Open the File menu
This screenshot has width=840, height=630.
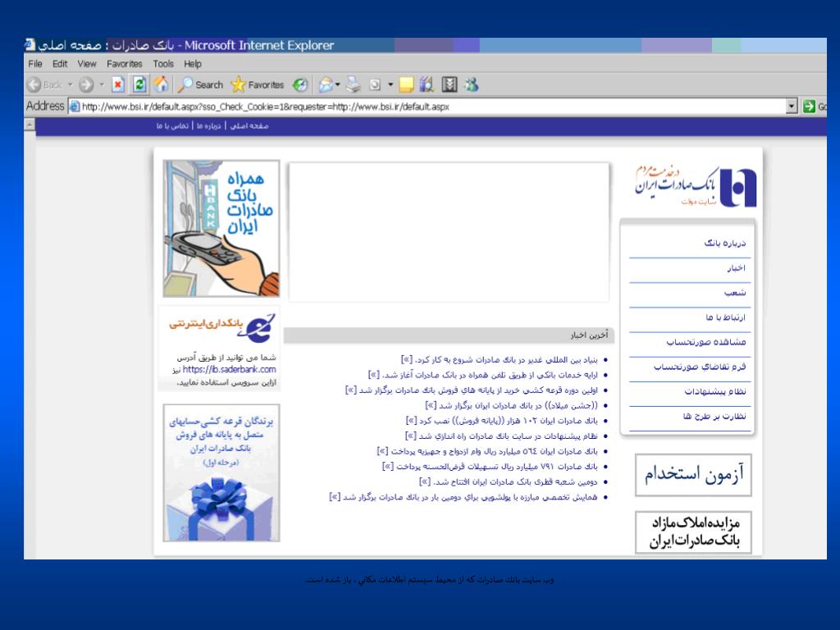click(x=35, y=64)
